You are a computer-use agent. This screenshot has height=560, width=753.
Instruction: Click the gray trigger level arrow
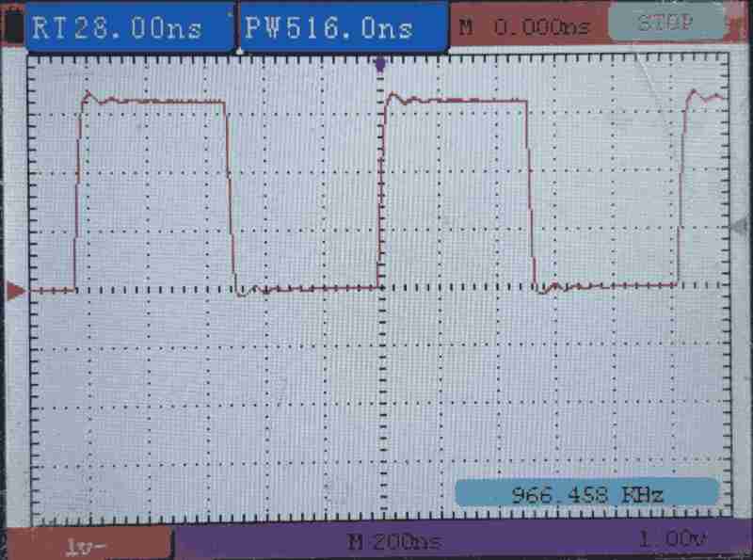[741, 226]
